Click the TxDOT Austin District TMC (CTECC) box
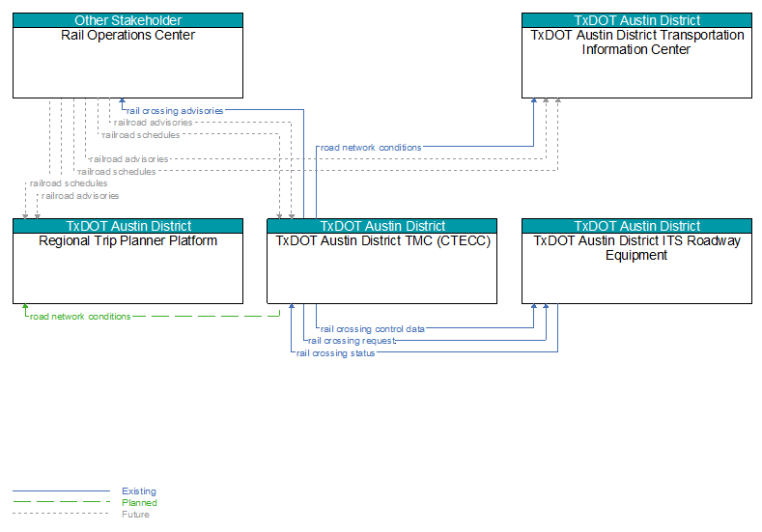The width and height of the screenshot is (762, 532). pyautogui.click(x=382, y=262)
